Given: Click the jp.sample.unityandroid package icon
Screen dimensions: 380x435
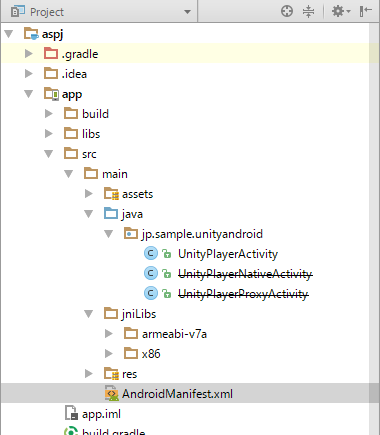Looking at the screenshot, I should [x=131, y=234].
